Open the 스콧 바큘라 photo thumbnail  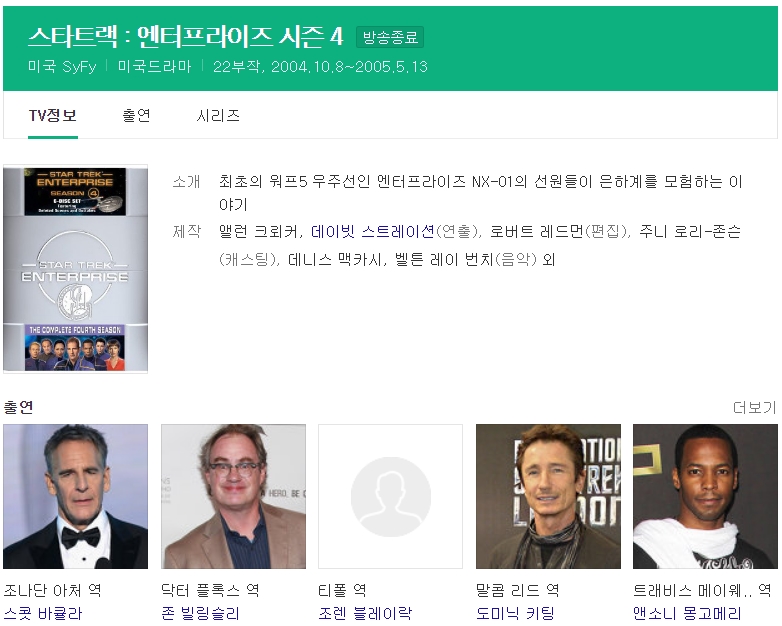point(75,497)
